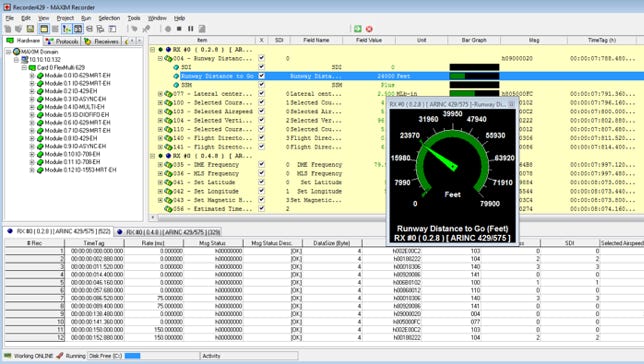Open the Run menu
Screen dimensions: 644x364
86,18
